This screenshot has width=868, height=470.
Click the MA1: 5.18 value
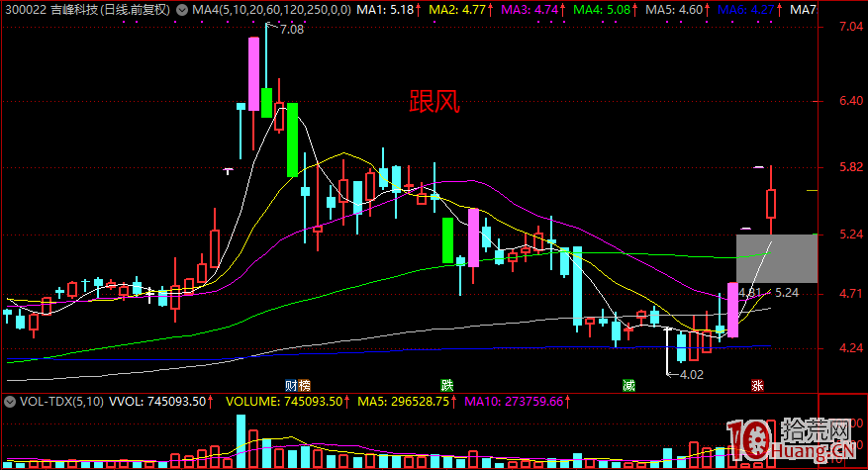385,10
